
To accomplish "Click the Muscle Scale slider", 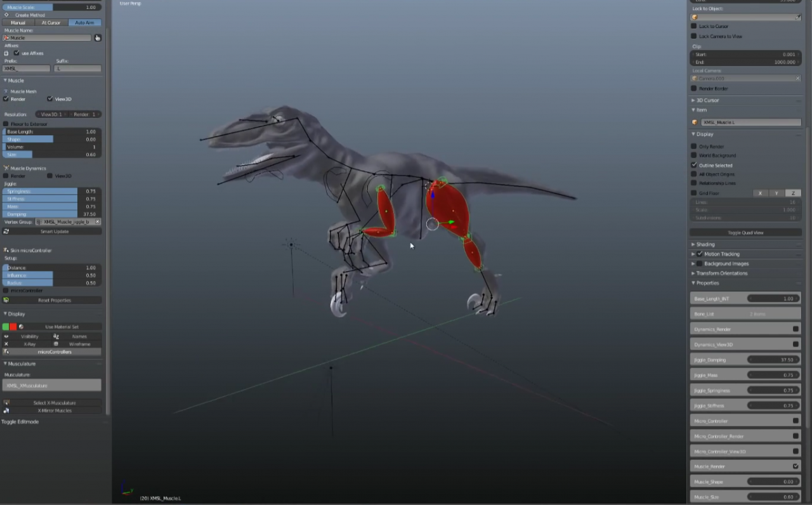I will 52,7.
